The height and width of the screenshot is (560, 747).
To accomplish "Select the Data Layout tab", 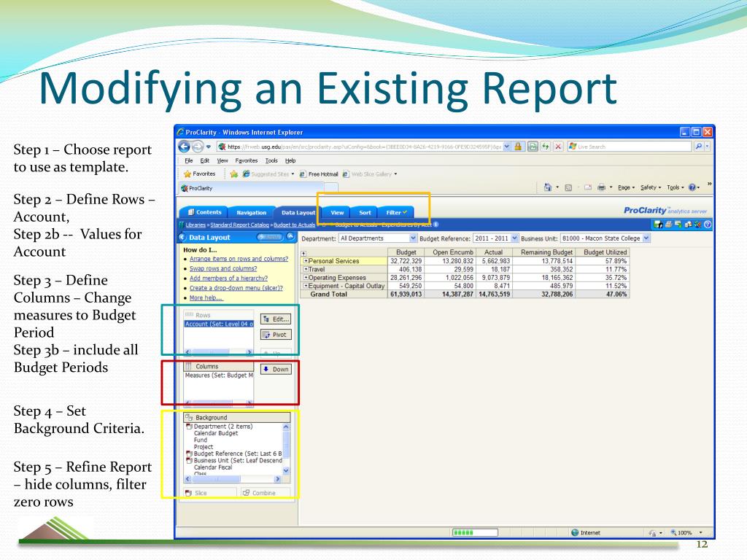I will 298,212.
